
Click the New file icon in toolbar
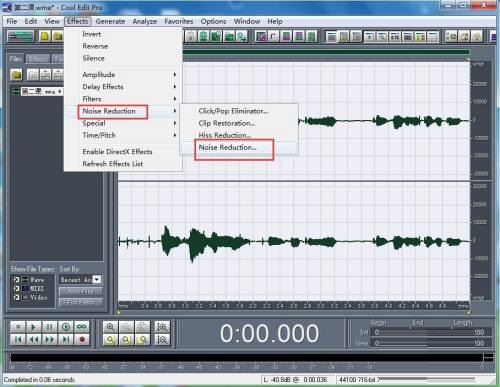tap(45, 36)
